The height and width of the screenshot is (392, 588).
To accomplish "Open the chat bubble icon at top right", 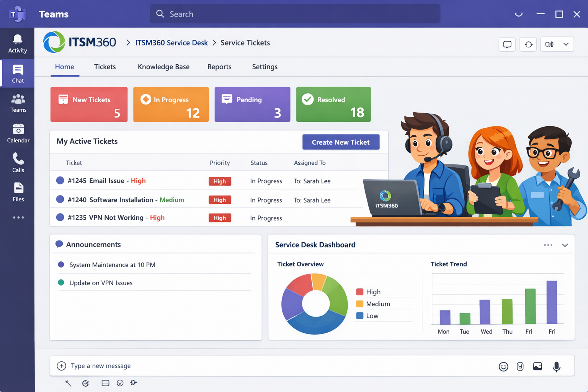I will 507,44.
